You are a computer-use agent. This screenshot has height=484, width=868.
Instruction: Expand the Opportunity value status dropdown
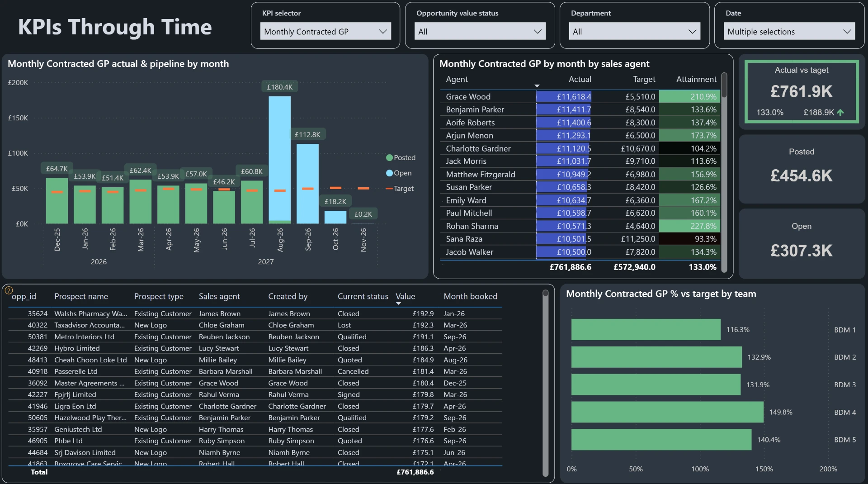pyautogui.click(x=480, y=32)
